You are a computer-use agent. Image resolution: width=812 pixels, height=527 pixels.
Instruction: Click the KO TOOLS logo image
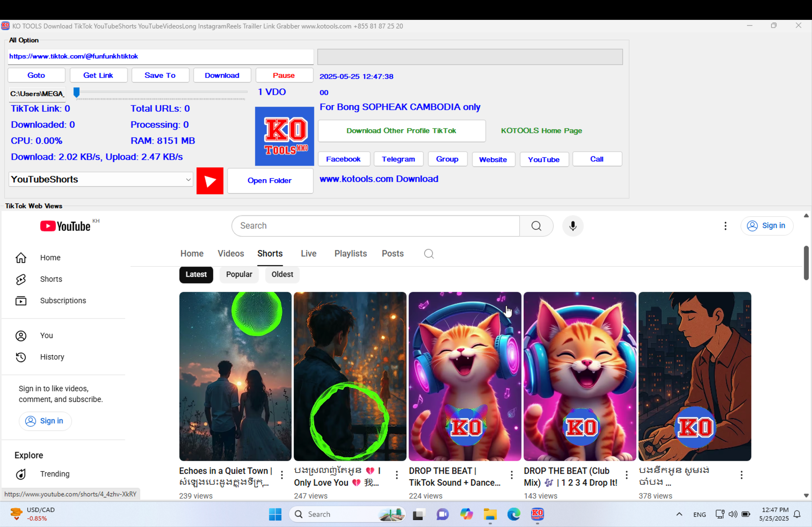point(285,136)
